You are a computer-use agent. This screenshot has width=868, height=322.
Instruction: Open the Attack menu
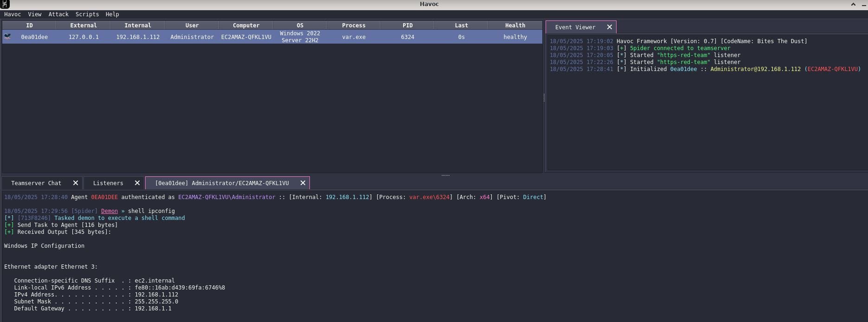click(58, 14)
